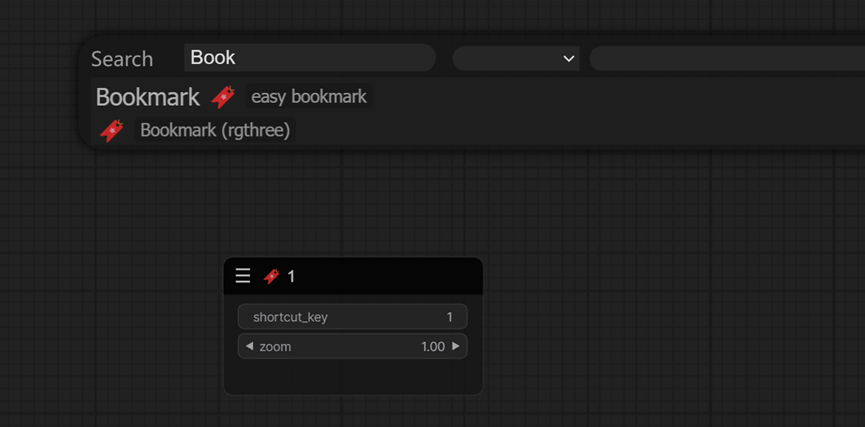This screenshot has width=865, height=427.
Task: Click the hamburger menu icon on node
Action: point(243,276)
